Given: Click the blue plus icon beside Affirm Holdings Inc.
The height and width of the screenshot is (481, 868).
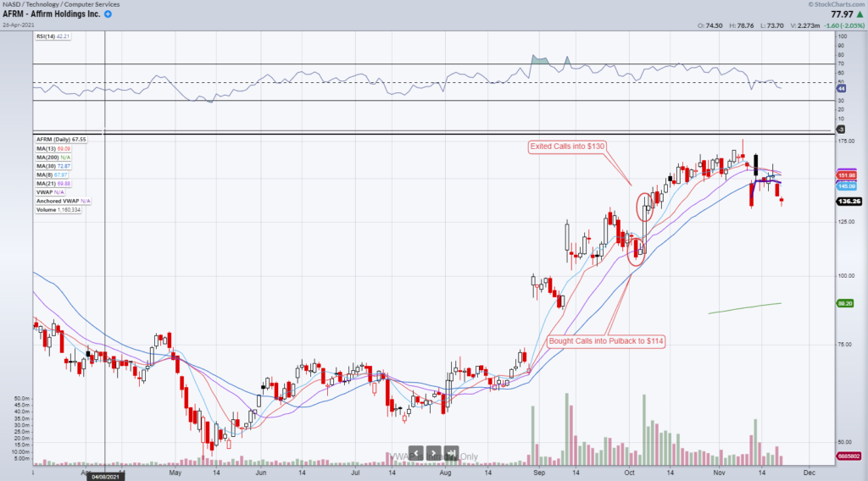Looking at the screenshot, I should 108,14.
